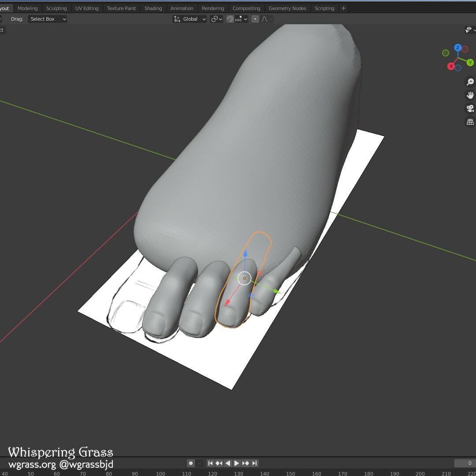Open the snapping options dropdown
Image resolution: width=476 pixels, height=476 pixels.
[242, 19]
